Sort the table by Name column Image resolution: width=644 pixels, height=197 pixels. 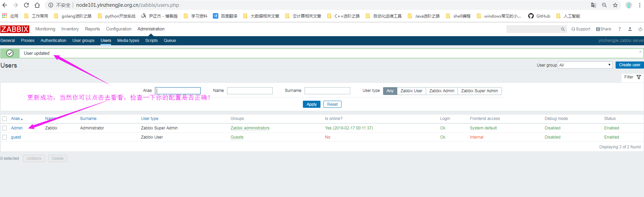tap(50, 119)
